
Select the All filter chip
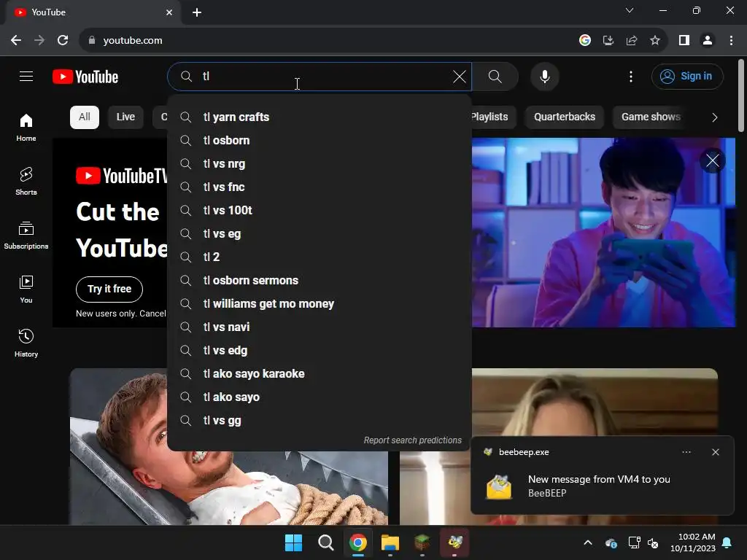coord(85,117)
